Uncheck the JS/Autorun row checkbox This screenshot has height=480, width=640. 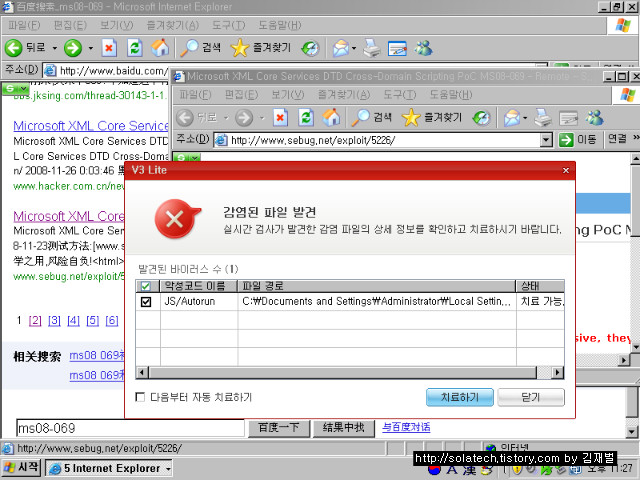click(x=146, y=302)
